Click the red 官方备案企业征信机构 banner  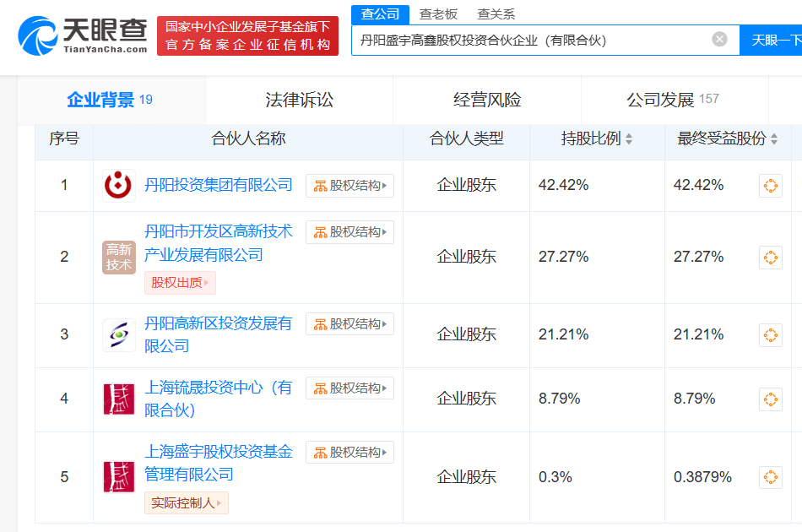[x=247, y=35]
